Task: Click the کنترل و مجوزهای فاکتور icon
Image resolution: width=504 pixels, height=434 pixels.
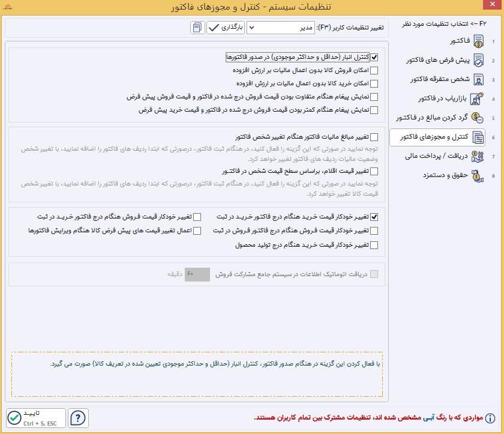Action: pos(478,137)
